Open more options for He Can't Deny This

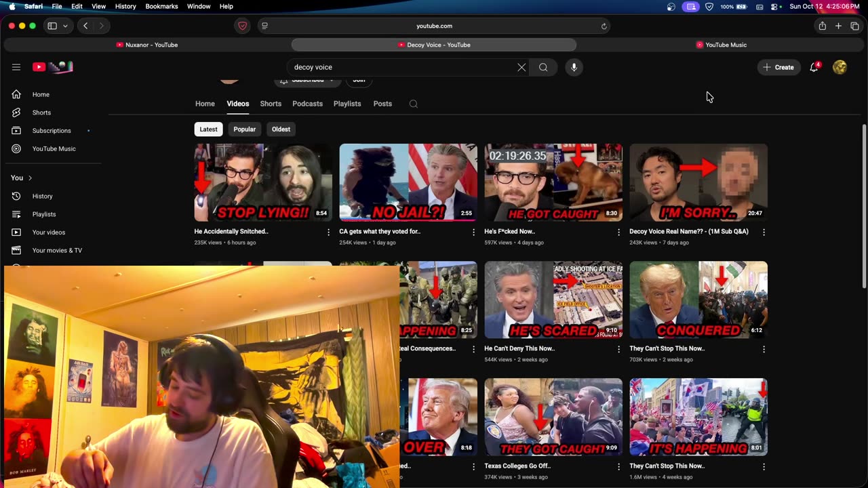[x=618, y=349]
